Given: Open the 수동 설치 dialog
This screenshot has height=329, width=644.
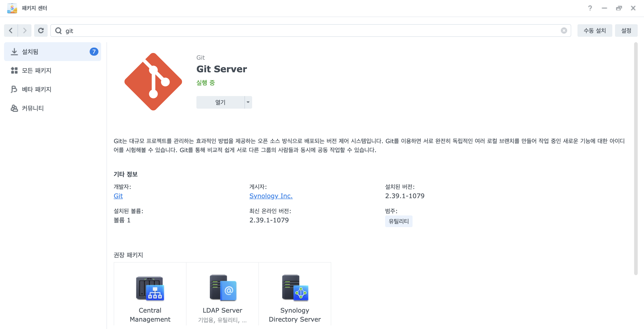Looking at the screenshot, I should click(595, 31).
